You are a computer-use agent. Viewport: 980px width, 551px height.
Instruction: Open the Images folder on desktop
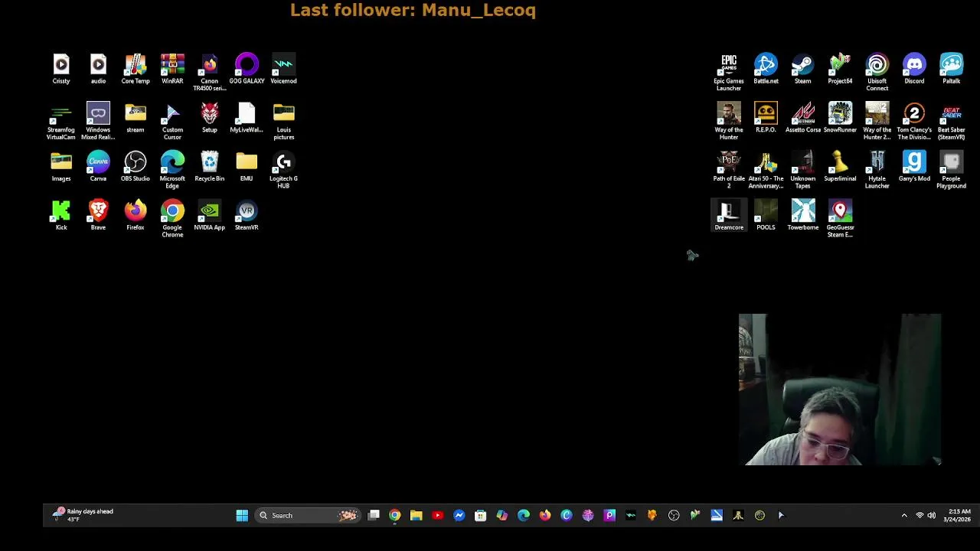pyautogui.click(x=61, y=167)
